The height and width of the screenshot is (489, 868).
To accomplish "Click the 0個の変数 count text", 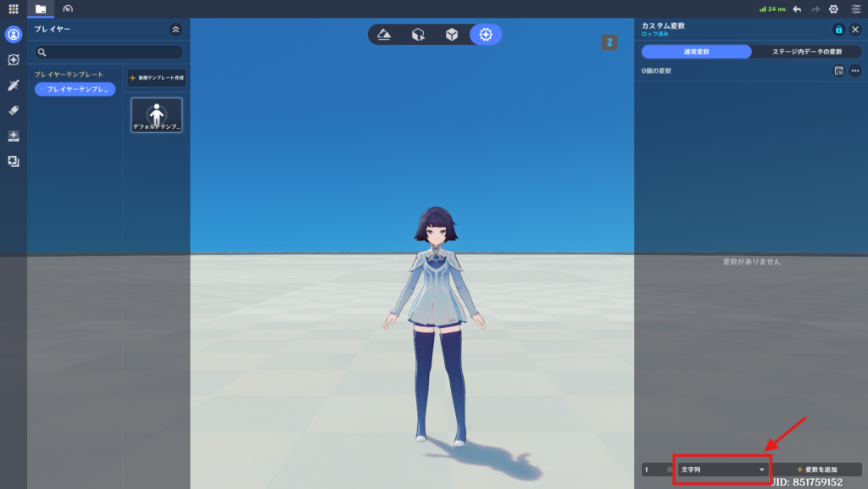I will [657, 71].
